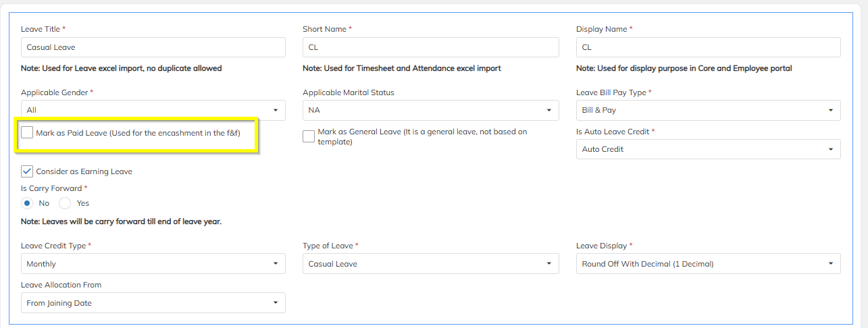Viewport: 868px width, 328px height.
Task: Uncheck the Consider as Earning Leave checkbox
Action: tap(27, 171)
